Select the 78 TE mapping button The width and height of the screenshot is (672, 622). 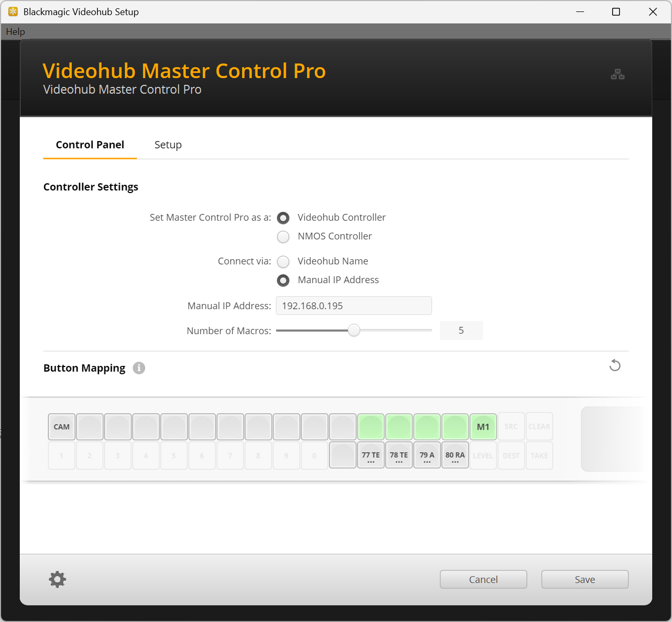399,455
